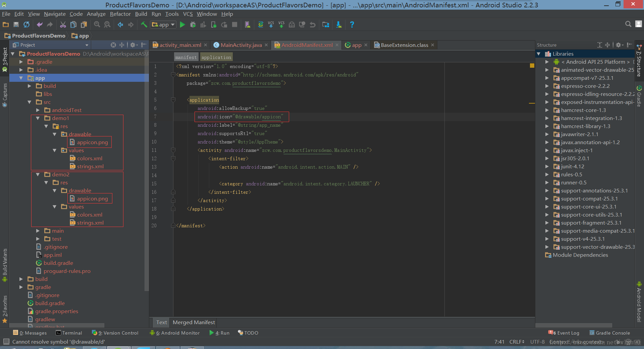Click the Synchronize toolbar icon
644x349 pixels.
coord(26,24)
